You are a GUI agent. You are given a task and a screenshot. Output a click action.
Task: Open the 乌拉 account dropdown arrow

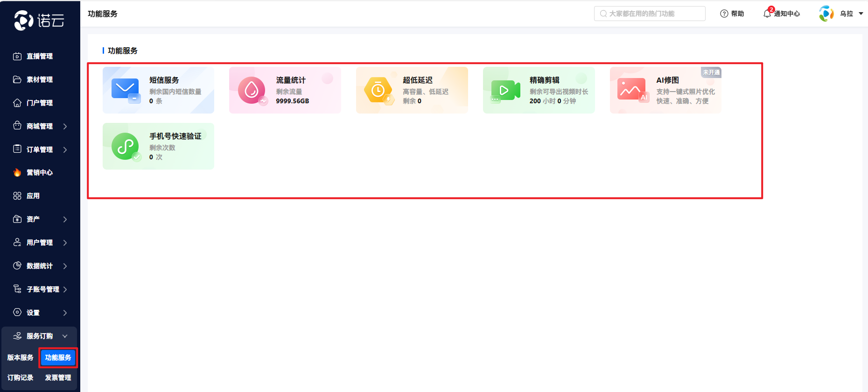tap(861, 14)
